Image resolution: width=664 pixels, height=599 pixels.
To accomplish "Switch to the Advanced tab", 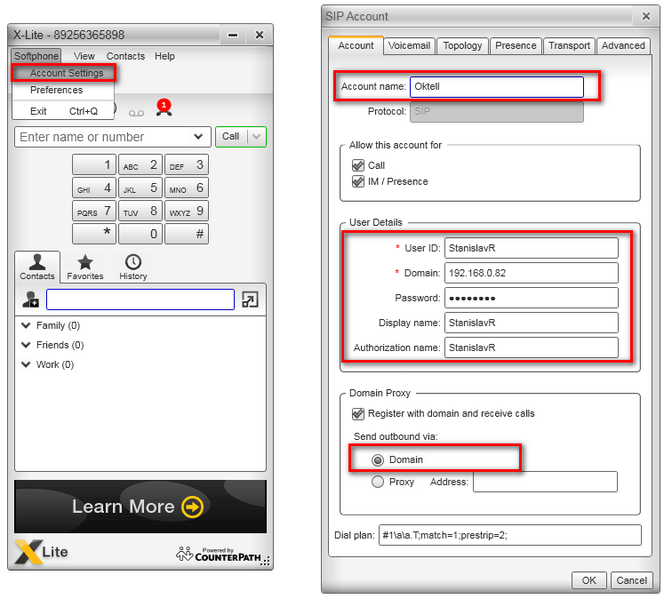I will [x=623, y=46].
